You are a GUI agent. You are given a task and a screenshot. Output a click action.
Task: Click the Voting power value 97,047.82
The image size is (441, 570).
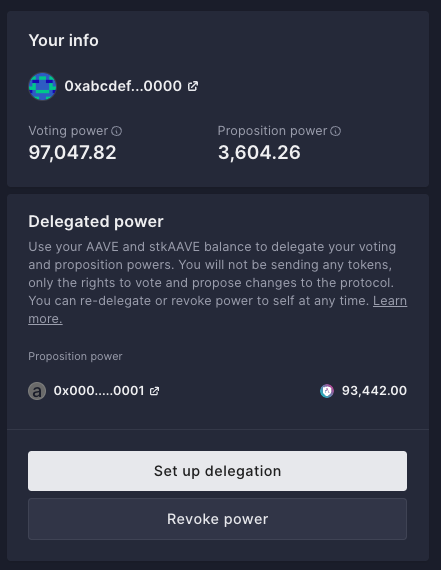[72, 152]
